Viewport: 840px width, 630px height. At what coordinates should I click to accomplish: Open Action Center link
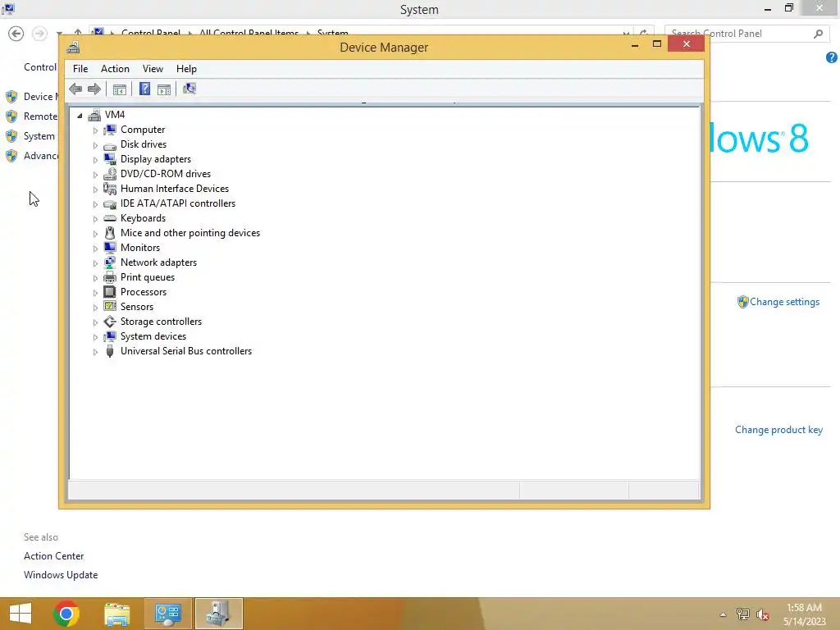[53, 556]
